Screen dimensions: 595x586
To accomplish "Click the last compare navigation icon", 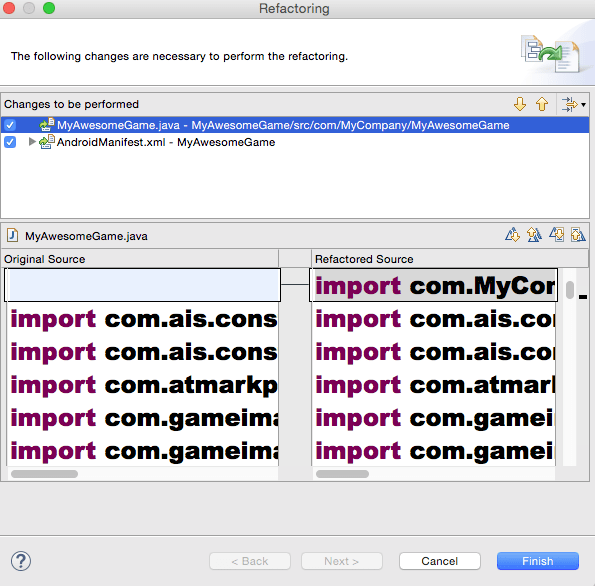I will pos(578,235).
